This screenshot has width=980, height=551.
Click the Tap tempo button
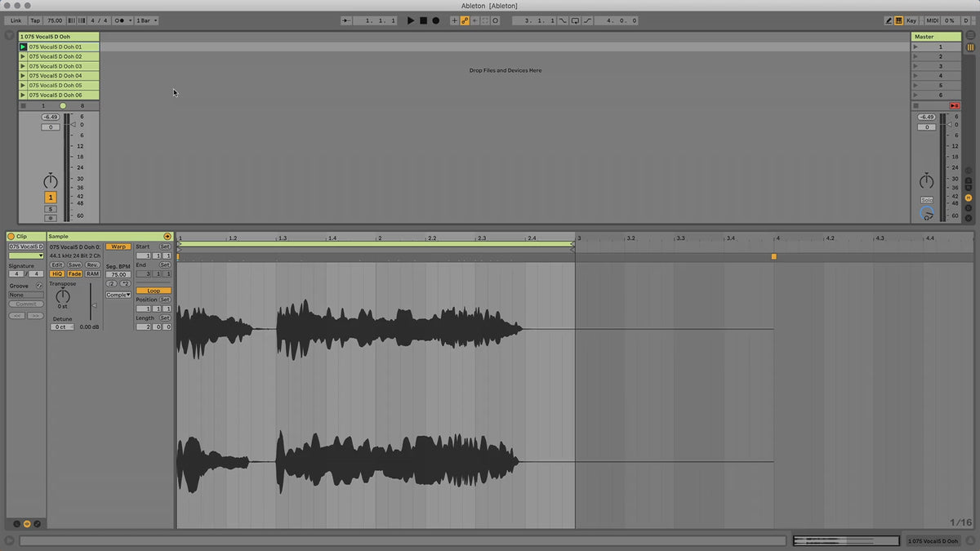tap(35, 20)
